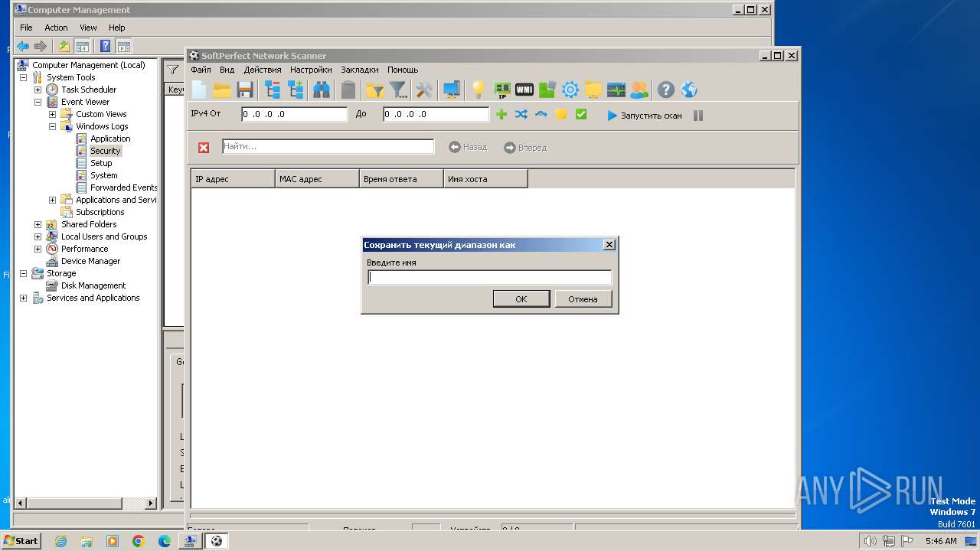Close the Сохранить текущий диапазон как dialog
Screen dimensions: 980x551
[609, 245]
